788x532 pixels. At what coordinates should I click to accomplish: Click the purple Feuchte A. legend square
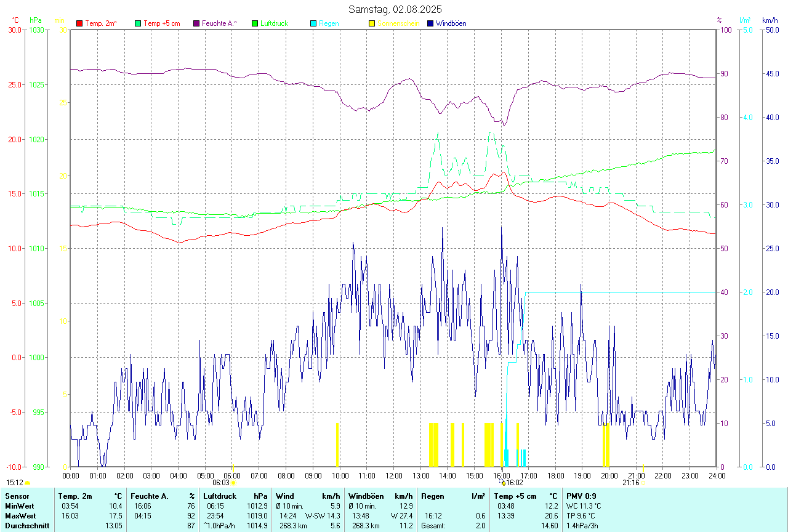(x=196, y=23)
